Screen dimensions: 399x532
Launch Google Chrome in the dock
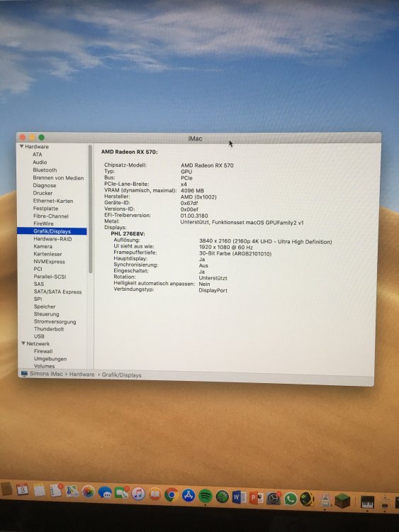click(x=172, y=495)
